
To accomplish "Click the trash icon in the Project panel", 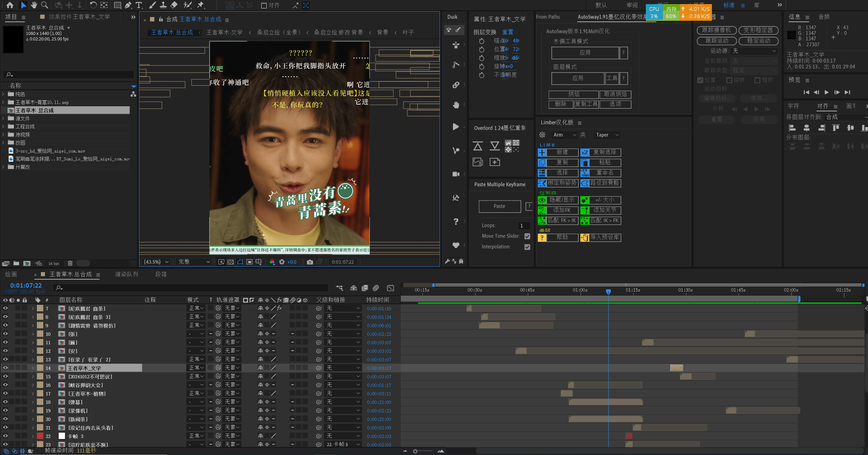I will pyautogui.click(x=70, y=263).
